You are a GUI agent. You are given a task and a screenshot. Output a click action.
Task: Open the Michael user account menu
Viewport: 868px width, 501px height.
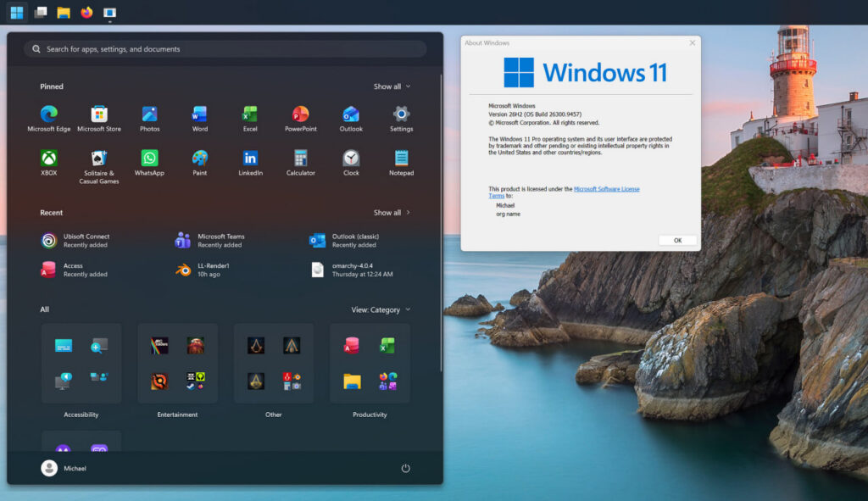click(64, 468)
